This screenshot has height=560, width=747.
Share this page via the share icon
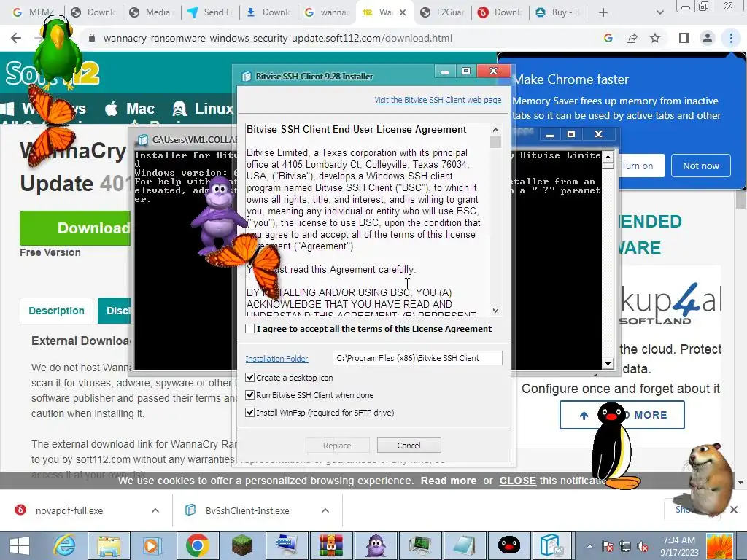click(x=632, y=38)
